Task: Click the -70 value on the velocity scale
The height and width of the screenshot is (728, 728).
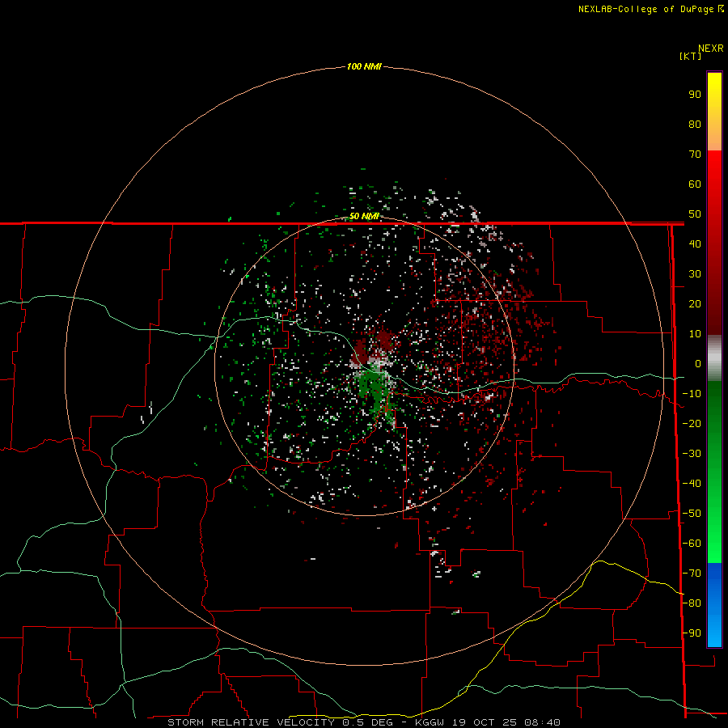Action: [x=692, y=574]
